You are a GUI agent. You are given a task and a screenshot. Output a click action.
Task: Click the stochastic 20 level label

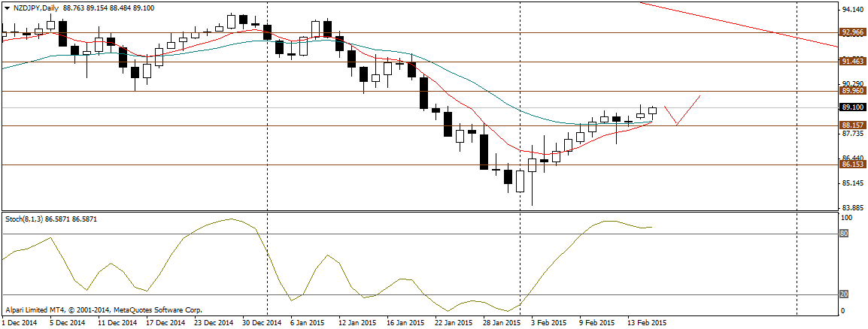[x=844, y=294]
